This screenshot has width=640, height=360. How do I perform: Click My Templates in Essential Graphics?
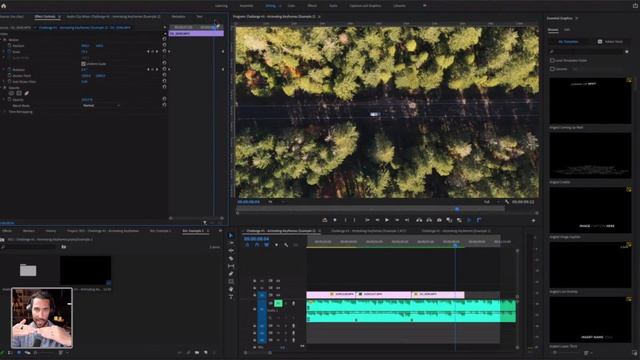coord(568,42)
